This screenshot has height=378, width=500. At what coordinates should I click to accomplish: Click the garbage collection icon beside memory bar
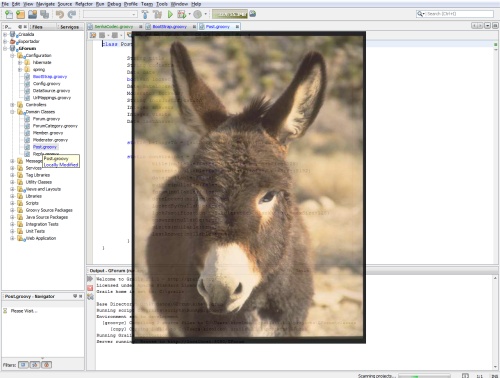(253, 14)
